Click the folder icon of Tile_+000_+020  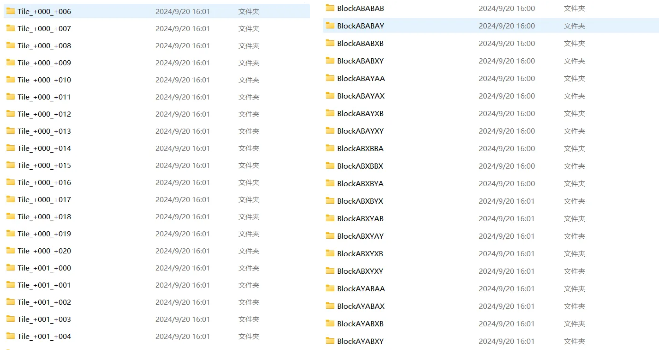coord(11,251)
